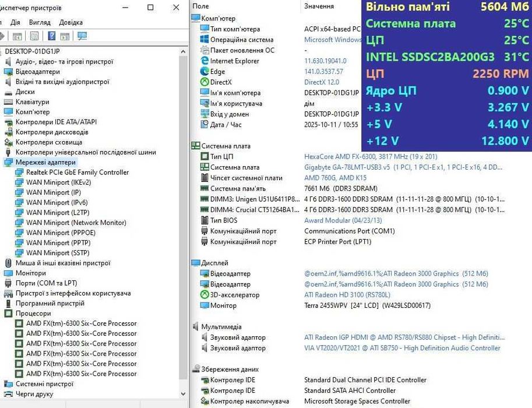Screen dimensions: 532x408
Task: Select WAN Miniport (PPTP) adapter
Action: (x=58, y=242)
